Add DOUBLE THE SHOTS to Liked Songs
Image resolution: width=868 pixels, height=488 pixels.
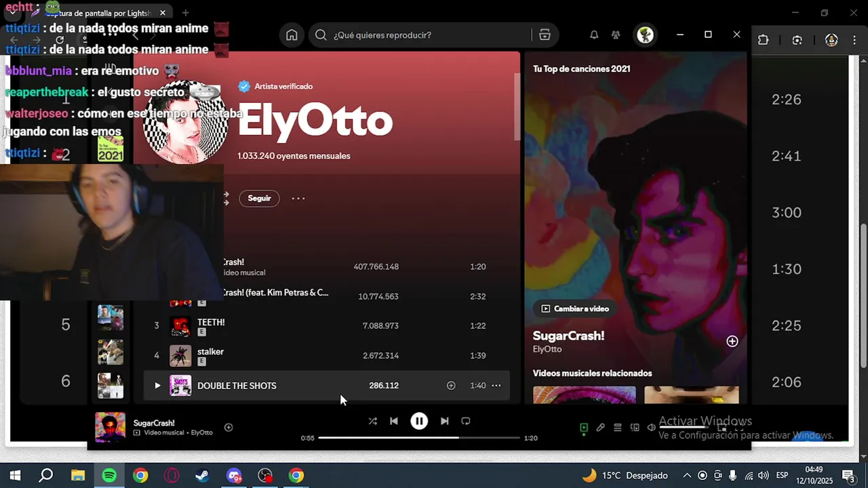[x=451, y=386]
